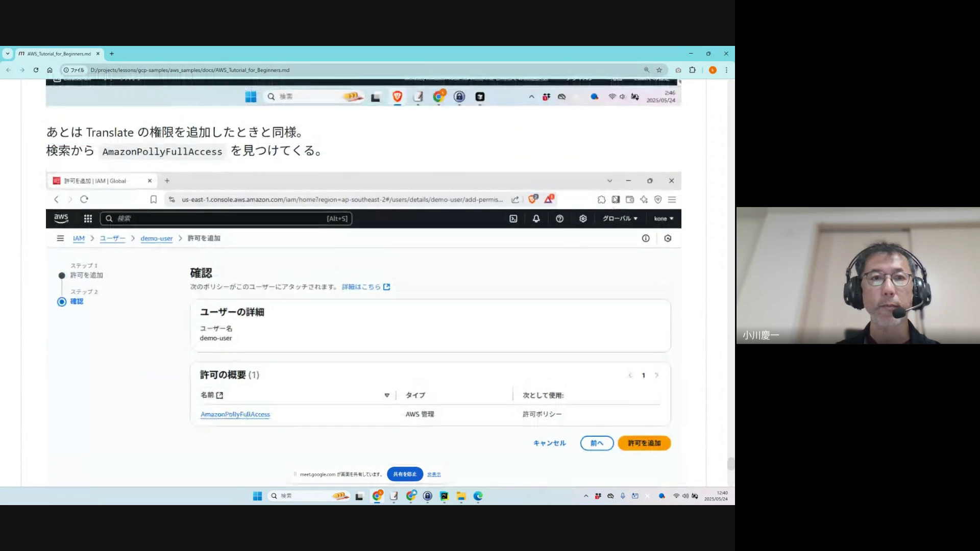Open the tab search dropdown arrow
980x551 pixels.
click(7, 54)
